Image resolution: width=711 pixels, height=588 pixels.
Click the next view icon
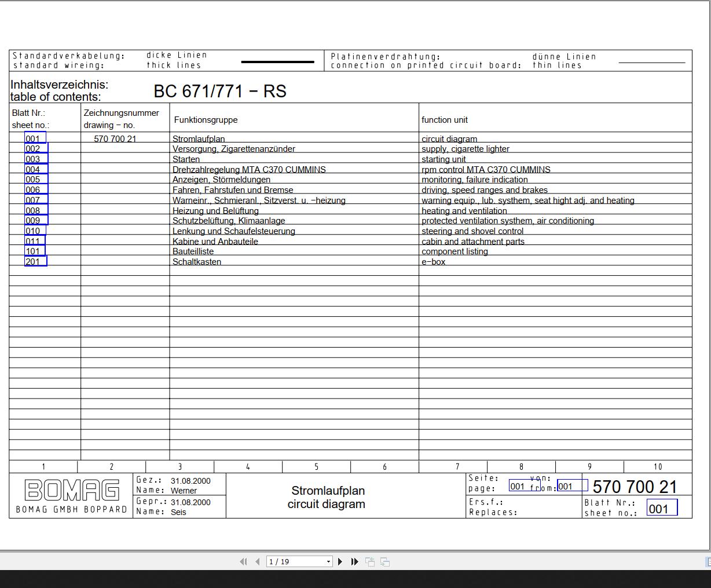point(385,562)
